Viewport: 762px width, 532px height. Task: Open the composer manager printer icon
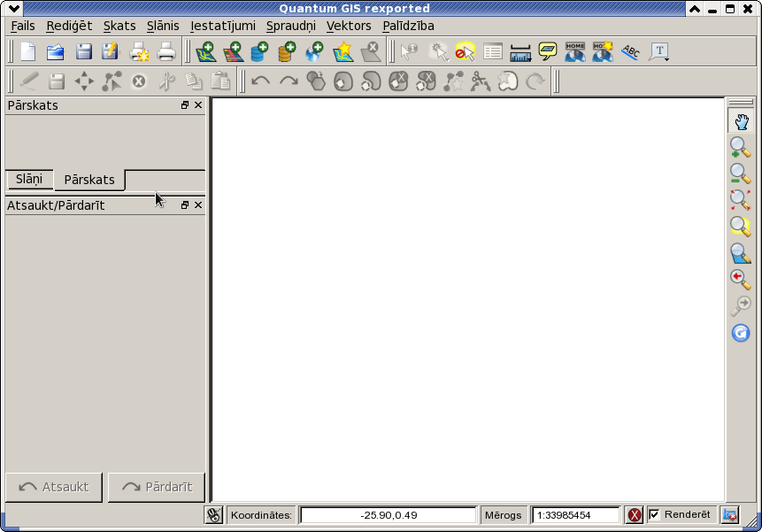166,51
